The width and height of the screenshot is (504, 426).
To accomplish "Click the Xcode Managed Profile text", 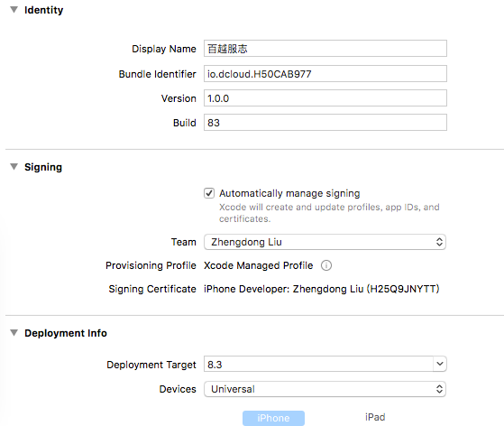I will (x=259, y=265).
